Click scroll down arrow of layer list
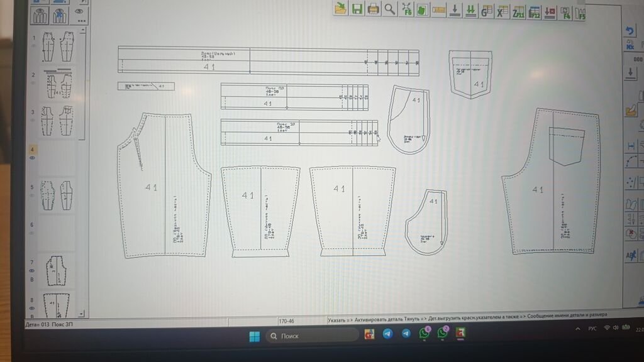644x362 pixels. click(81, 314)
